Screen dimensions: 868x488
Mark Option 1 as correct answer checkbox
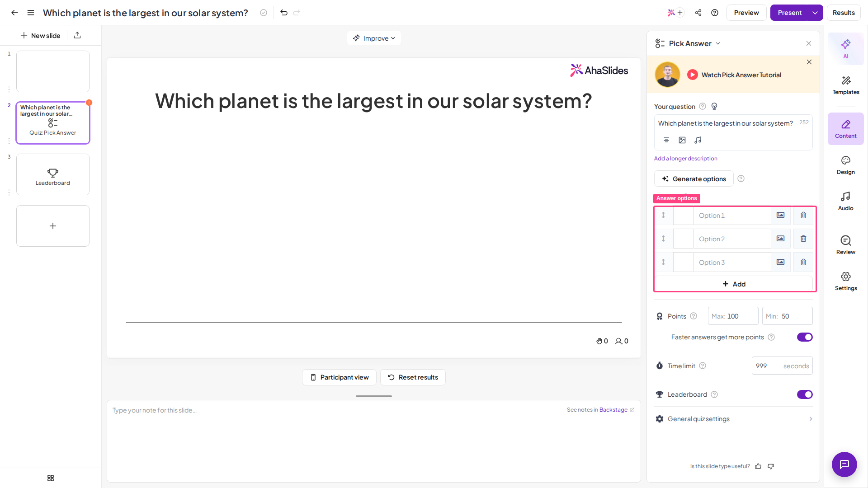pyautogui.click(x=683, y=216)
